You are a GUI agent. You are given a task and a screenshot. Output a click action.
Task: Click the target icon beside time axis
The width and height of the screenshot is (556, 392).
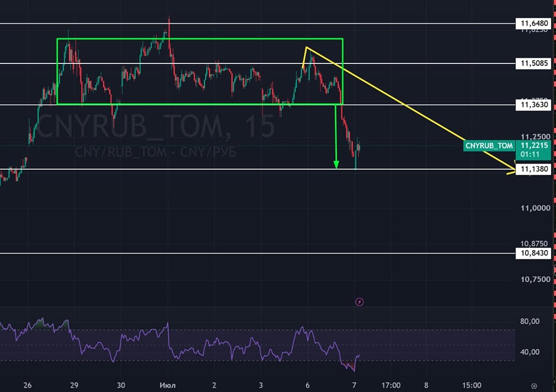534,386
